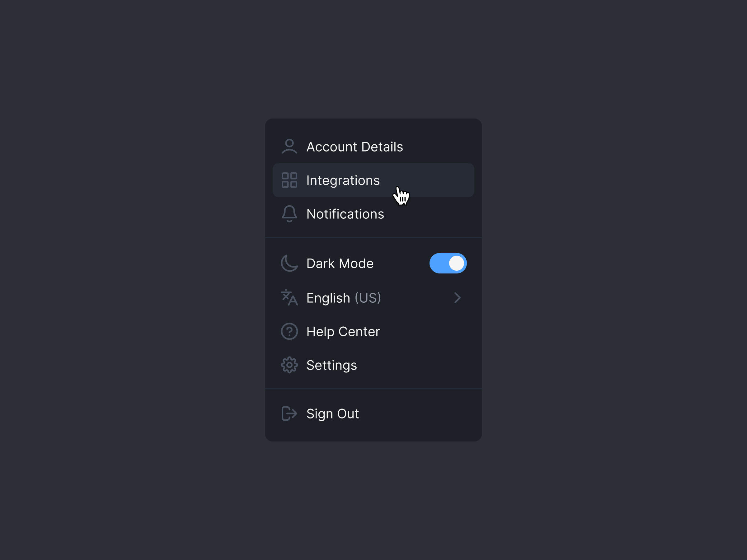Image resolution: width=747 pixels, height=560 pixels.
Task: Click the Dark Mode text label
Action: click(x=340, y=264)
